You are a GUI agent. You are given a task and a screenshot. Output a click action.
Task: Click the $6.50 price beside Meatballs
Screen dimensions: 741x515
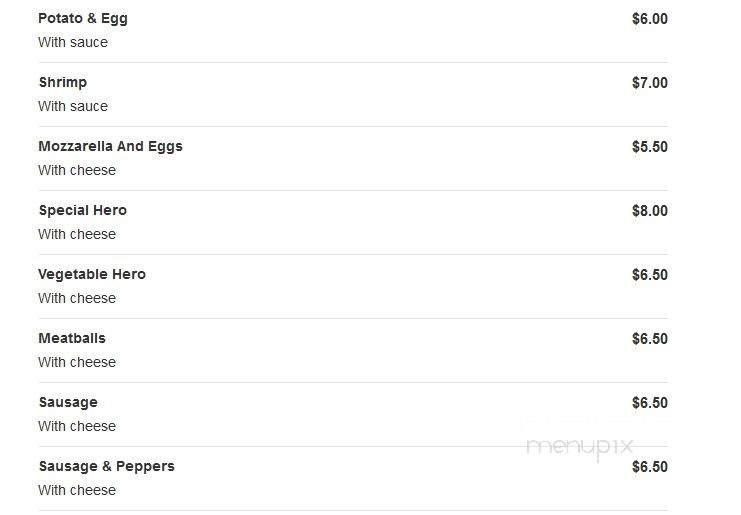[x=650, y=339]
